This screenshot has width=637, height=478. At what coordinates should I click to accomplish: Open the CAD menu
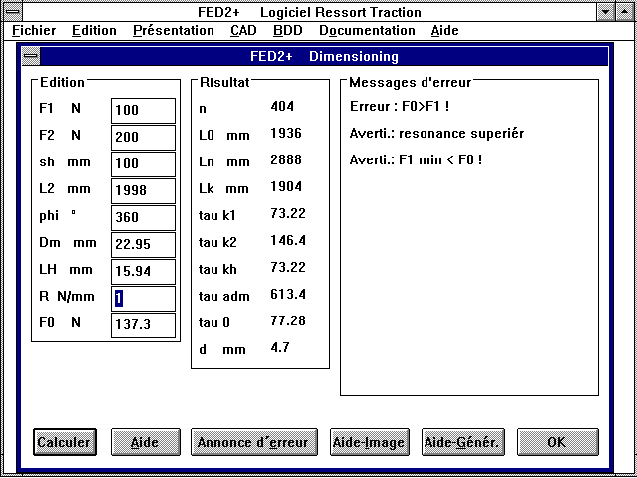tap(243, 31)
